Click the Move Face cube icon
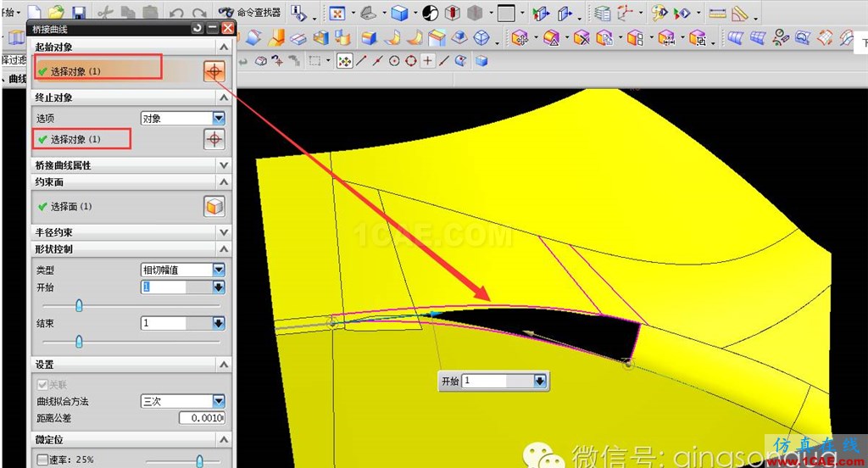 (520, 37)
